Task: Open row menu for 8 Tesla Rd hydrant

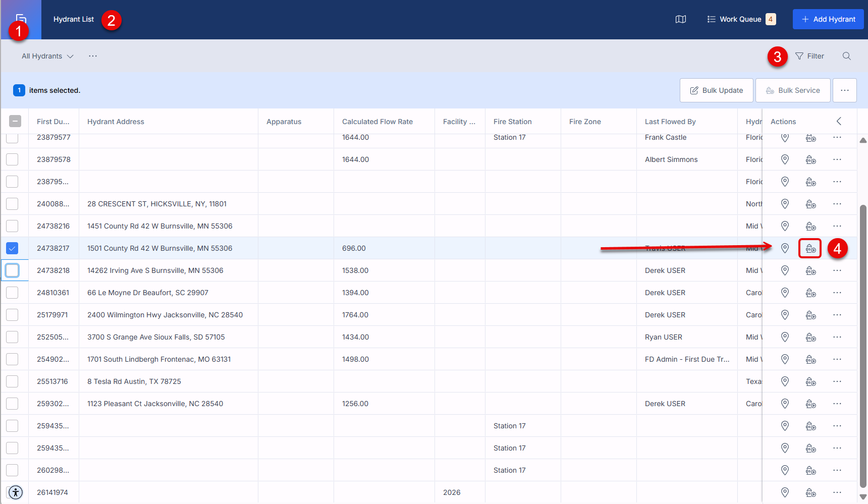Action: point(837,381)
